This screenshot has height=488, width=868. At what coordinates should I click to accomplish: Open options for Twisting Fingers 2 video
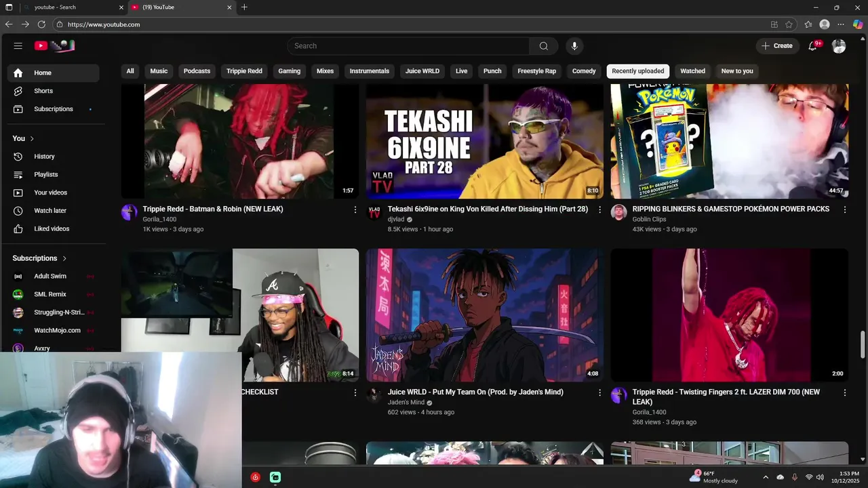(x=844, y=392)
